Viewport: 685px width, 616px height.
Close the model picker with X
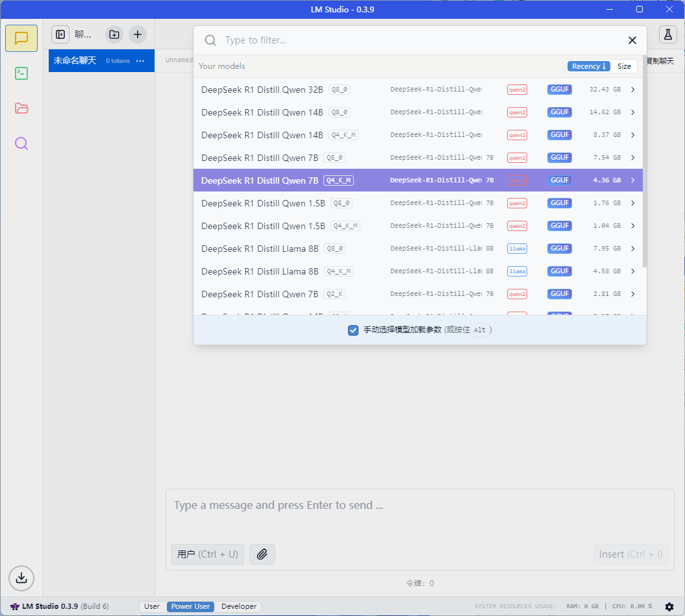click(632, 40)
